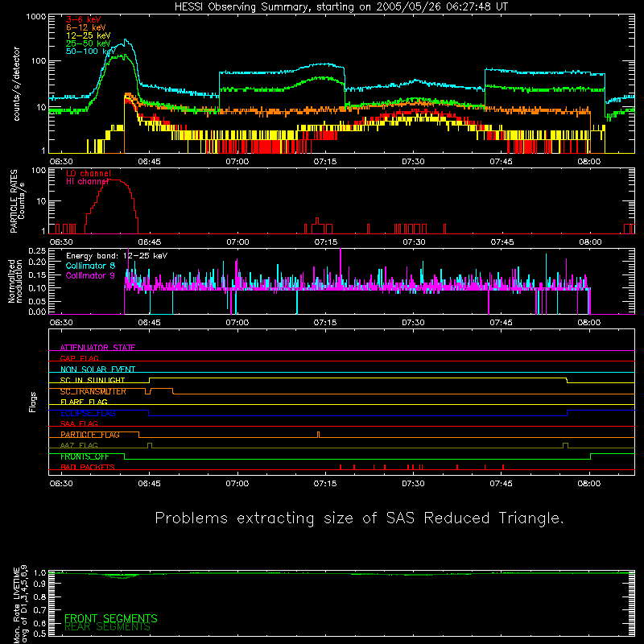The image size is (644, 644).
Task: Select the LO channel legend label
Action: point(89,173)
